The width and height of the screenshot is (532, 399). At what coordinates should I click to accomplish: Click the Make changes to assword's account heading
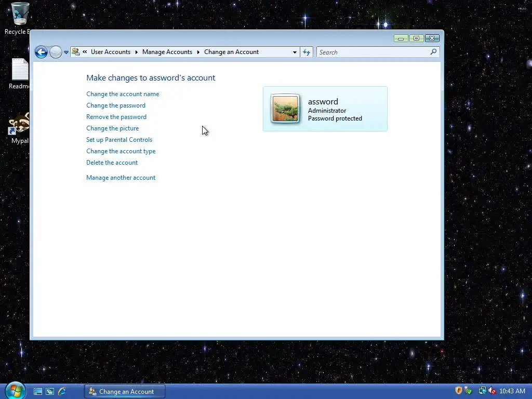[x=151, y=78]
